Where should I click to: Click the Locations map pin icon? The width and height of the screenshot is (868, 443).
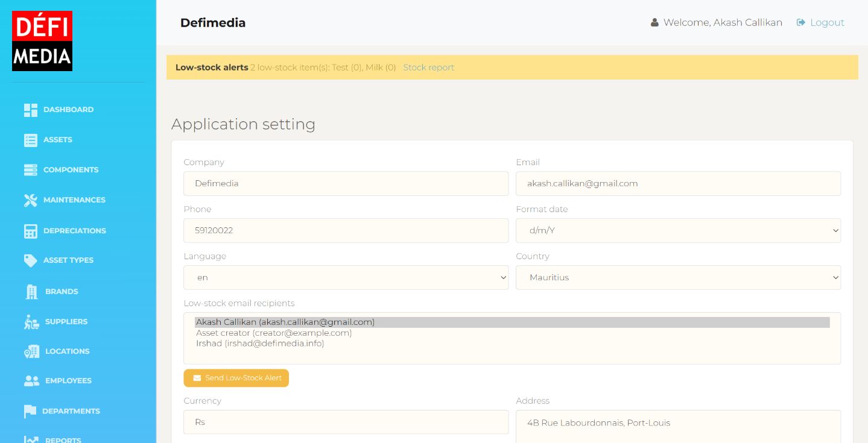tap(32, 351)
